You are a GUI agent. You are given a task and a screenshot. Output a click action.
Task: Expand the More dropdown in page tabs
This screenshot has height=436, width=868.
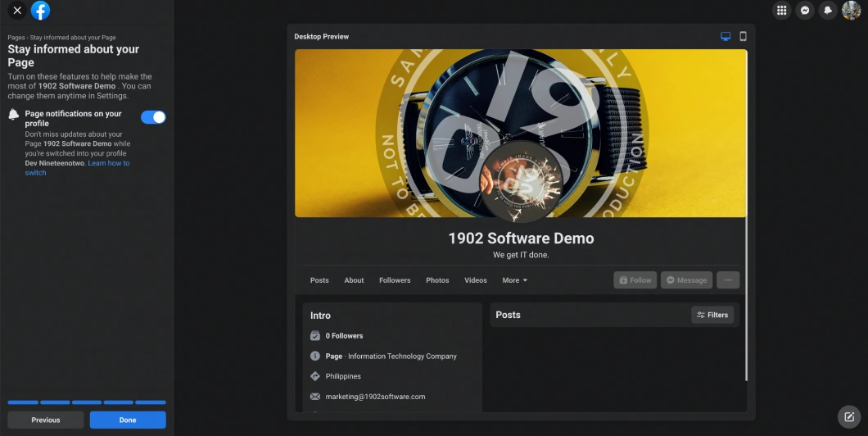pos(514,280)
